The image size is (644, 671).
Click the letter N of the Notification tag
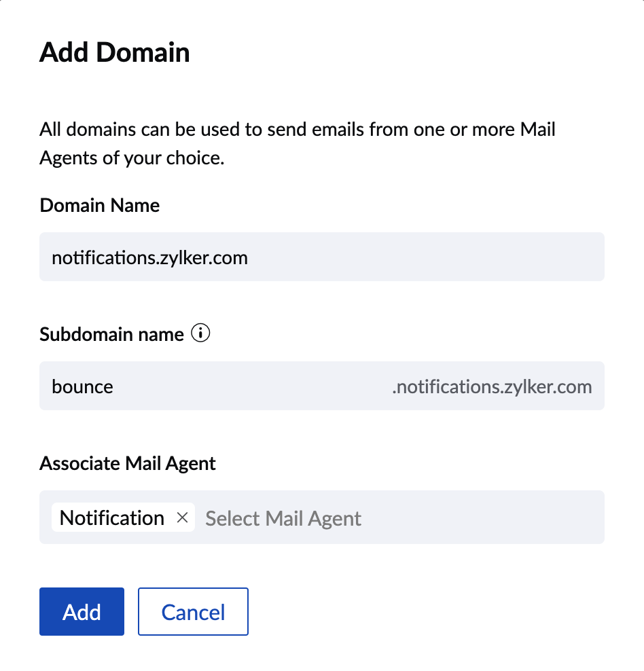(66, 518)
